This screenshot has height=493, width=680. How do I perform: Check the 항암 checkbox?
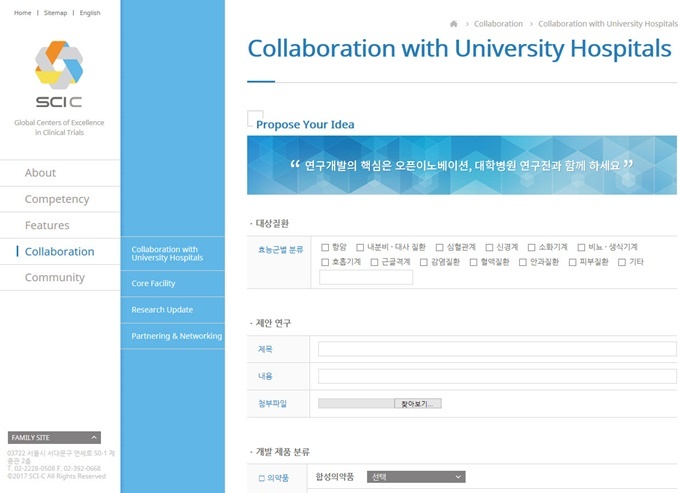click(x=325, y=247)
